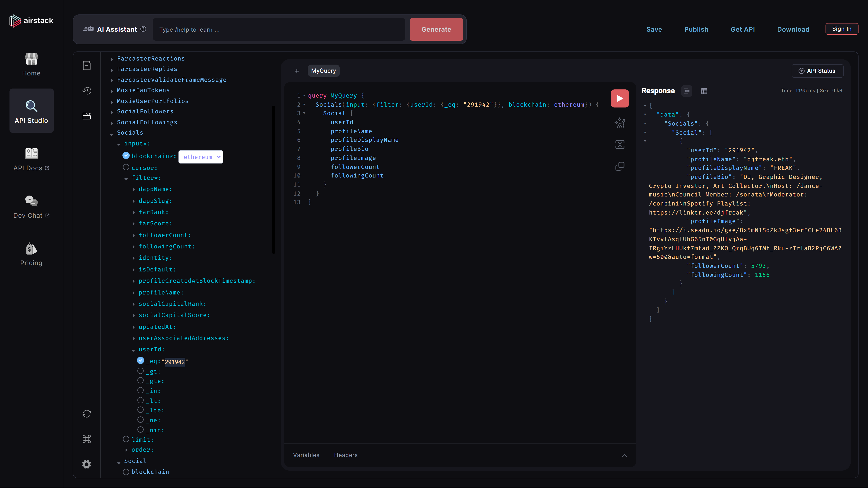Viewport: 868px width, 488px height.
Task: Open the settings gear icon
Action: 87,464
